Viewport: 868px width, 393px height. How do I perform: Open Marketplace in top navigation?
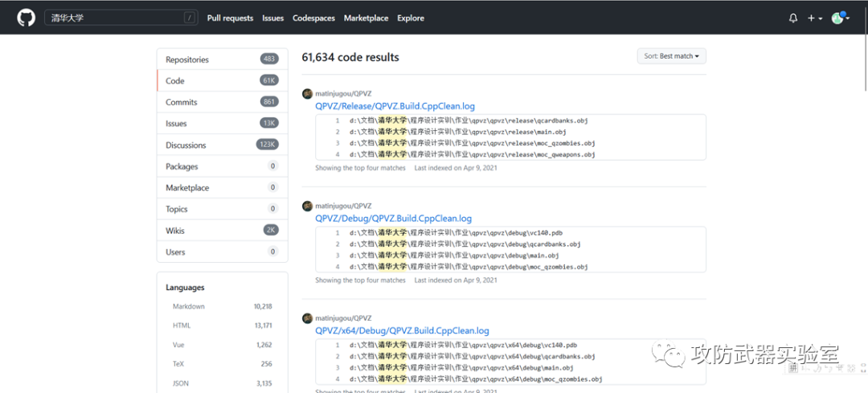pos(366,18)
